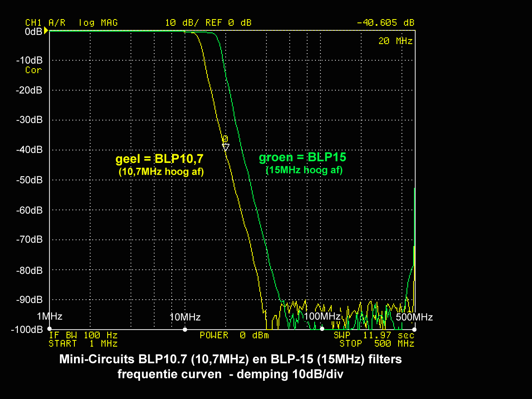Click the caption 'frequentie curven - demping 10dB/div'
Screen dimensions: 532x399
(231, 374)
